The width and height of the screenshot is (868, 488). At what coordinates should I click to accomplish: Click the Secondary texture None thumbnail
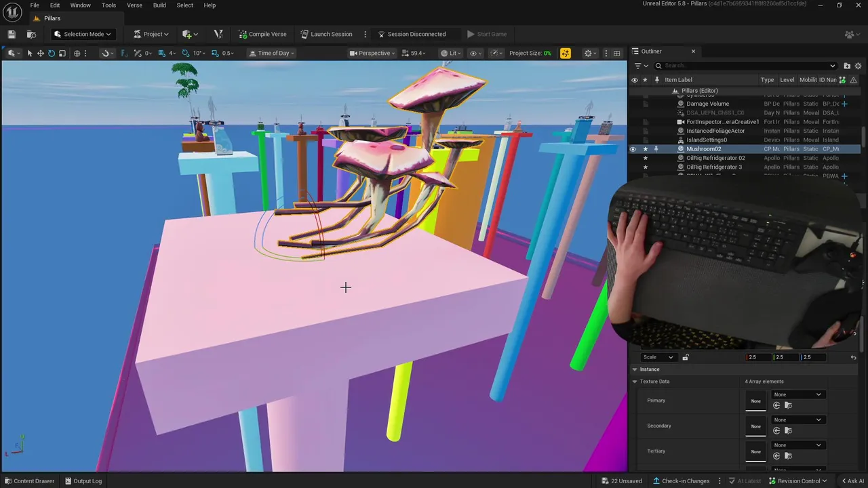coord(755,426)
